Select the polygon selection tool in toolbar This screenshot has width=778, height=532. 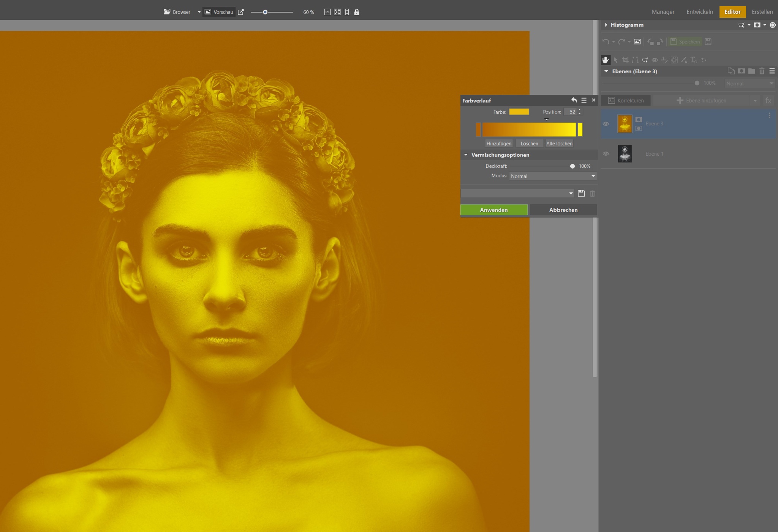pos(645,60)
